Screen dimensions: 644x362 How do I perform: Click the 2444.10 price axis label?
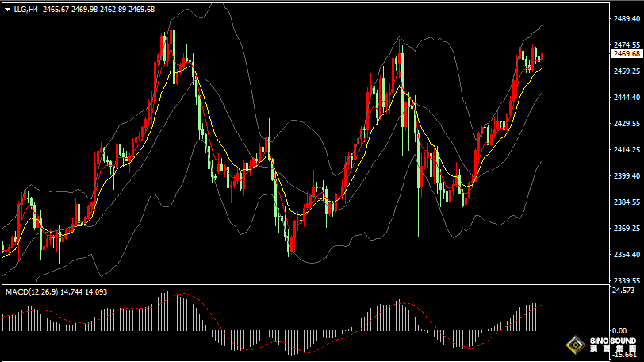tap(627, 97)
